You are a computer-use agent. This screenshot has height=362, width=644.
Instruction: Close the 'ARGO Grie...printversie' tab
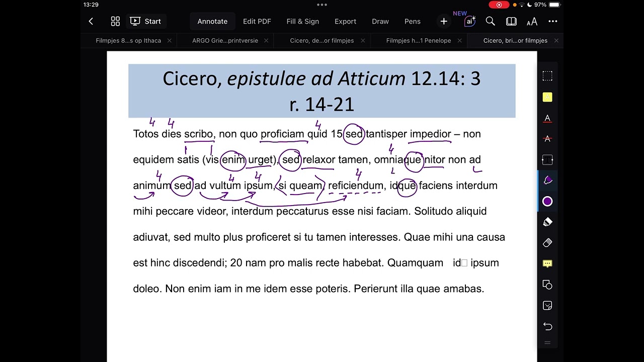coord(266,41)
